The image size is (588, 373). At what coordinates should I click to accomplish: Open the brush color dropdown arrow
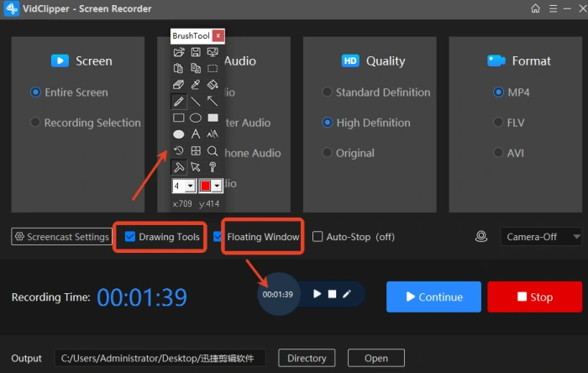click(217, 186)
